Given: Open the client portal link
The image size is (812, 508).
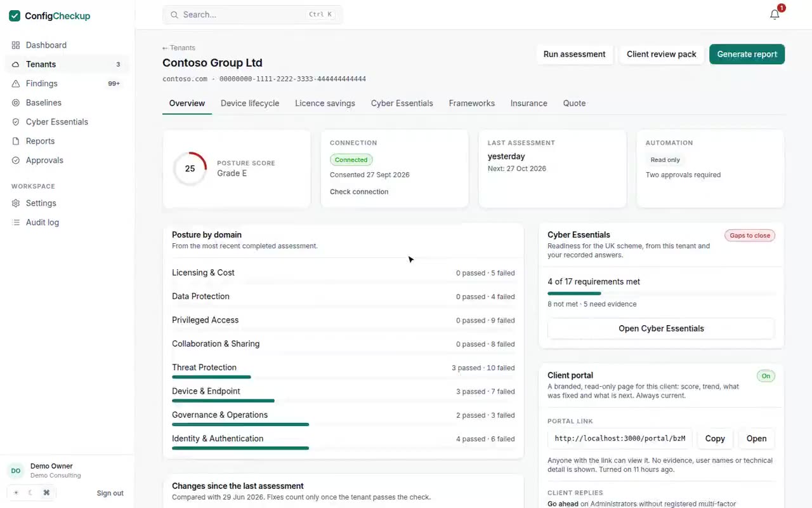Looking at the screenshot, I should 756,438.
